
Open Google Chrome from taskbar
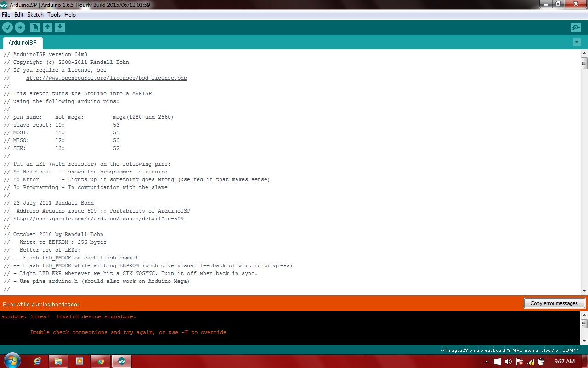coord(101,361)
